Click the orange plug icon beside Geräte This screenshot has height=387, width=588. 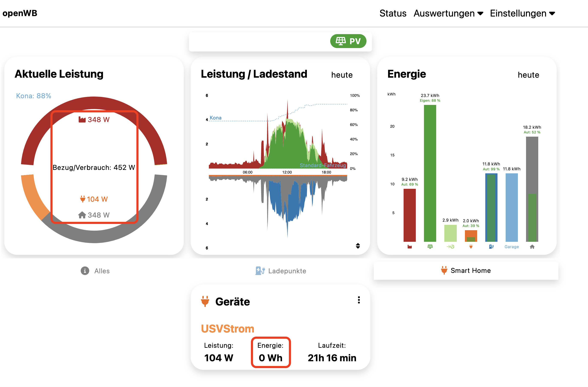[x=205, y=301]
